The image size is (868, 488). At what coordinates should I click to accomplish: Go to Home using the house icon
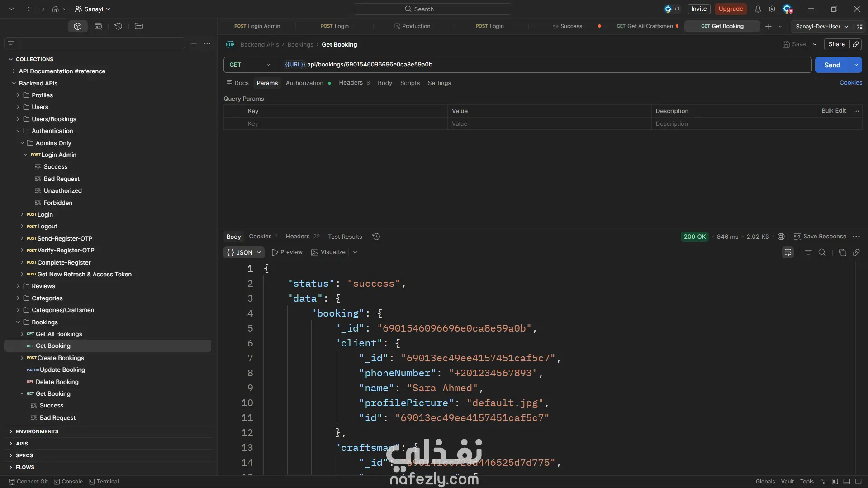click(56, 9)
